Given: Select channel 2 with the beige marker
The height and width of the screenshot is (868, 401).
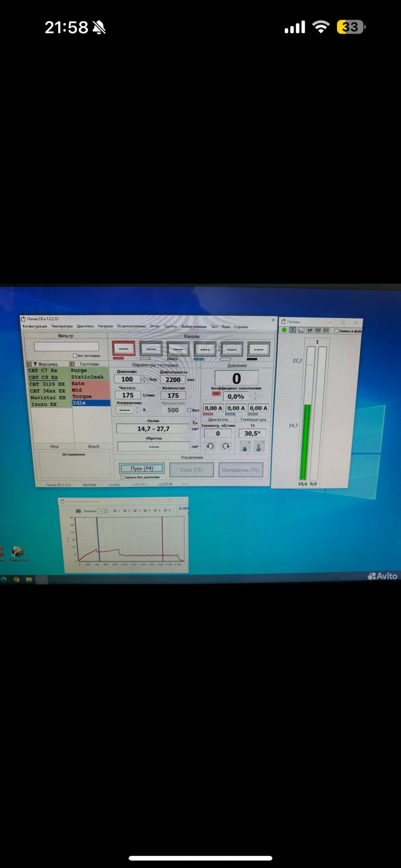Looking at the screenshot, I should [150, 349].
